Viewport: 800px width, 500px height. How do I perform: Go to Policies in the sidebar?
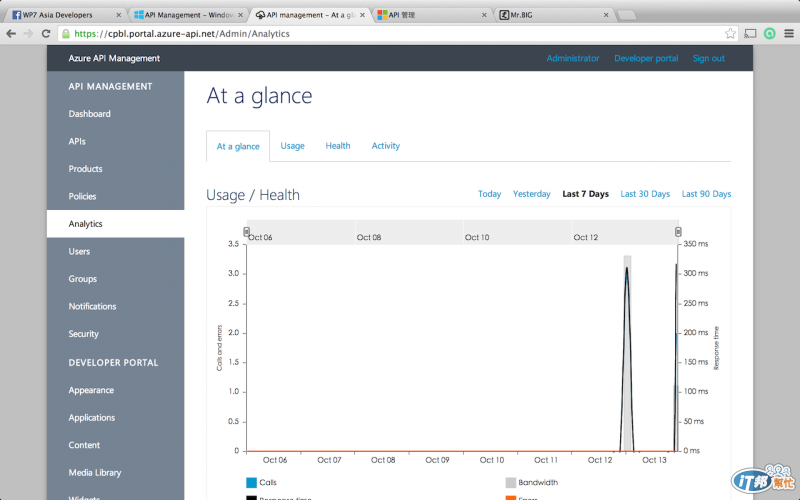pos(82,196)
